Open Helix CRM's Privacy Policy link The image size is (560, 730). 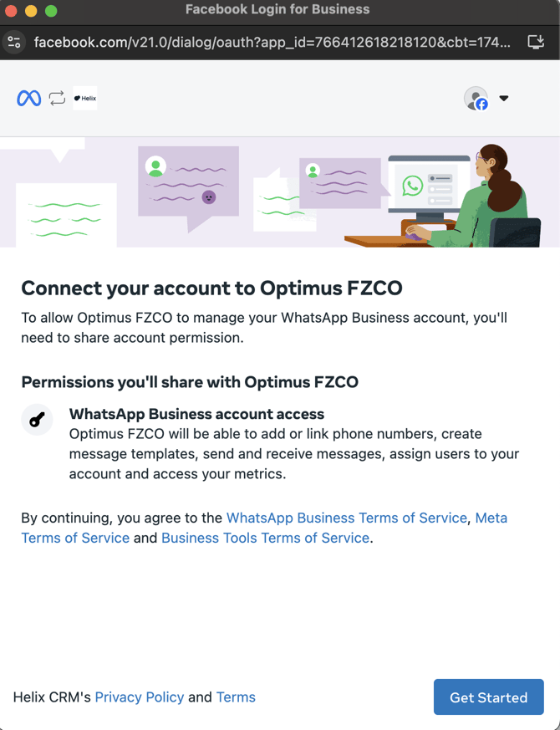click(139, 697)
